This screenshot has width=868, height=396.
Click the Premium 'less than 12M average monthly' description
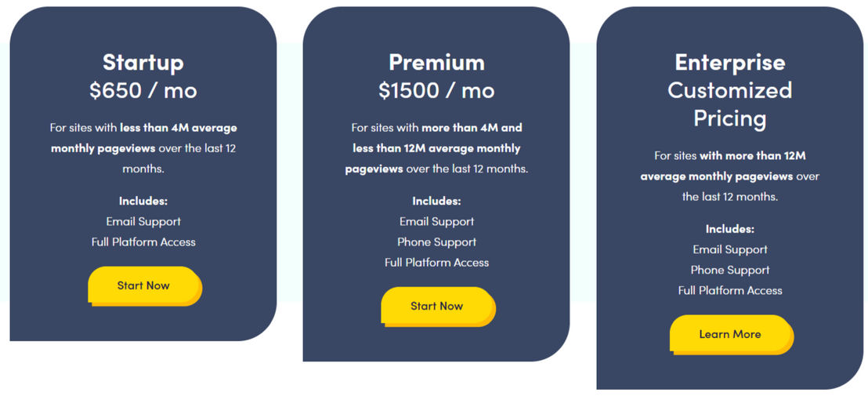click(x=437, y=148)
